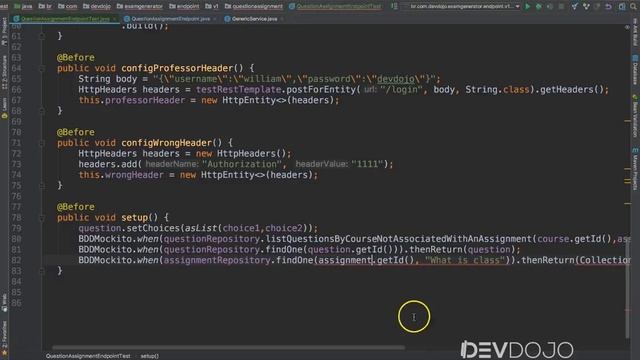Image resolution: width=640 pixels, height=360 pixels.
Task: Open the Database side panel
Action: click(x=635, y=70)
